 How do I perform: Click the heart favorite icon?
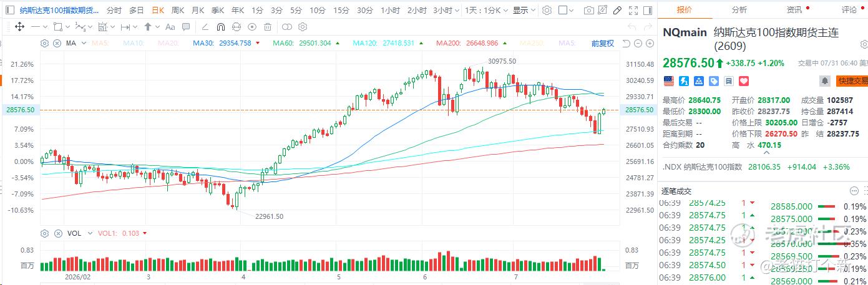[x=744, y=81]
